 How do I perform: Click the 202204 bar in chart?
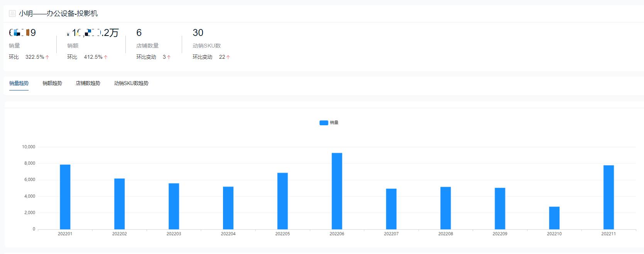pos(228,208)
